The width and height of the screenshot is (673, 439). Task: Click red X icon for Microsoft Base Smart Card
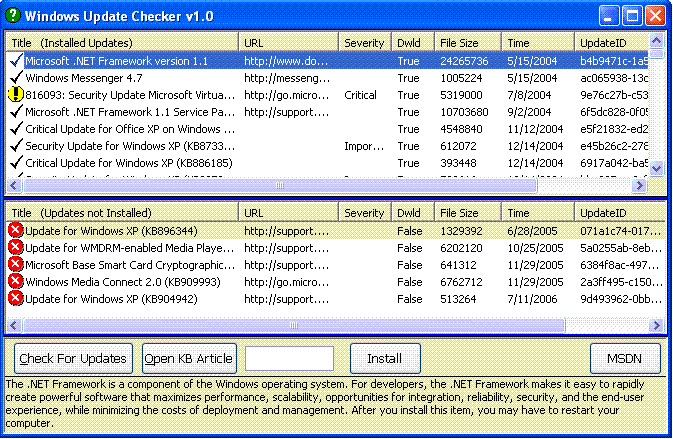[x=16, y=265]
